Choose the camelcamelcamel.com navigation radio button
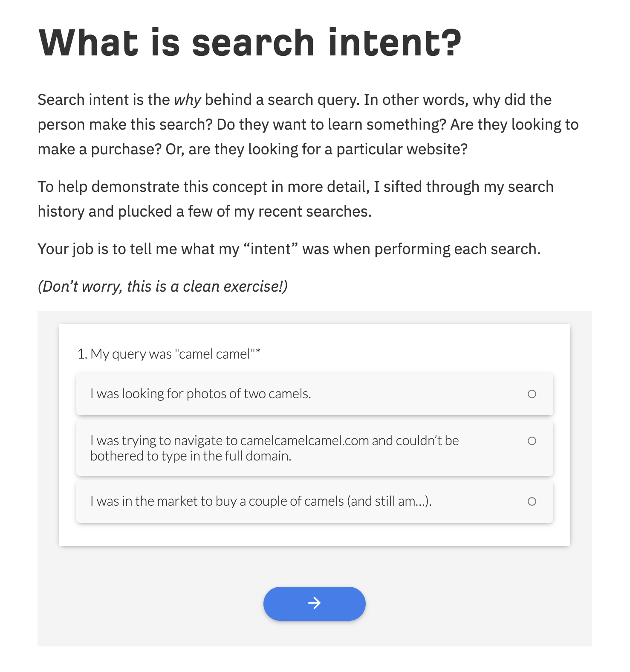 pos(532,441)
